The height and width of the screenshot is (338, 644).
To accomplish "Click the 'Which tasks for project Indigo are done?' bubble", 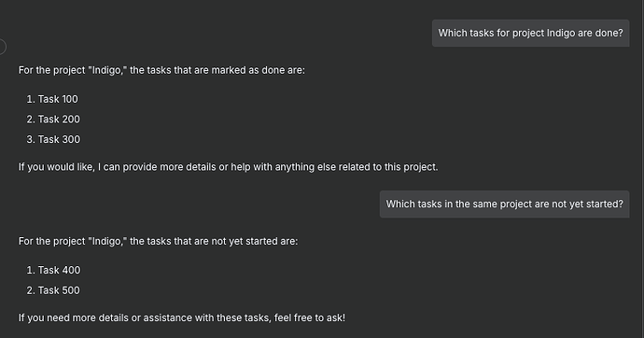I will click(x=530, y=33).
